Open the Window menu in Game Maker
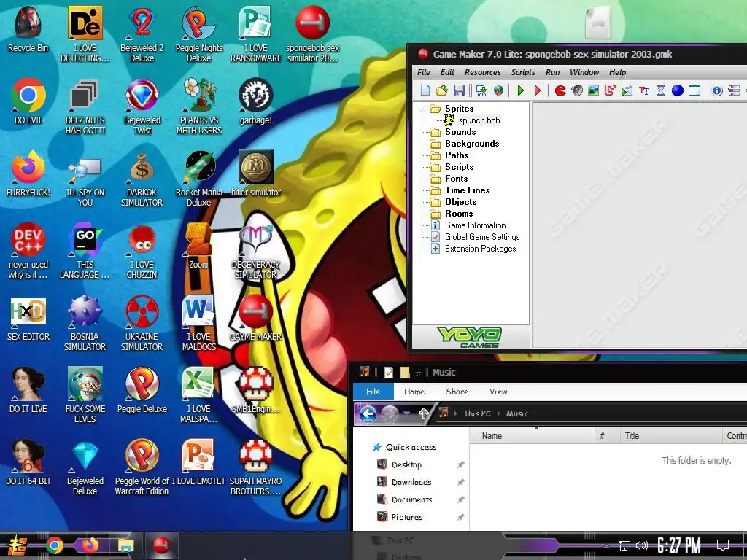Image resolution: width=747 pixels, height=560 pixels. coord(584,72)
